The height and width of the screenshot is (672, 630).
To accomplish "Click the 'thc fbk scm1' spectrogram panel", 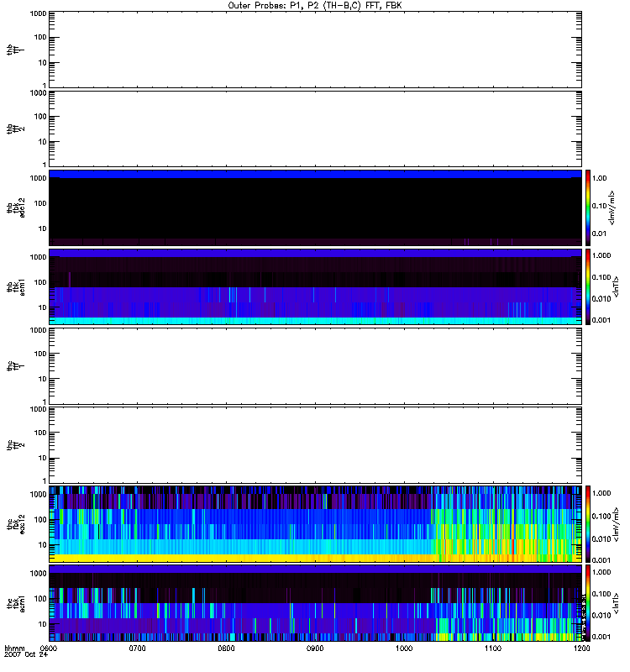I will point(315,603).
